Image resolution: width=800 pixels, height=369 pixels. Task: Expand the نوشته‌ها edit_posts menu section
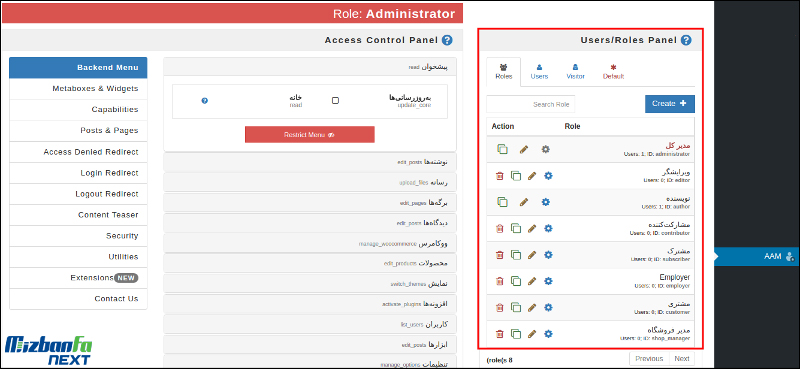(310, 162)
